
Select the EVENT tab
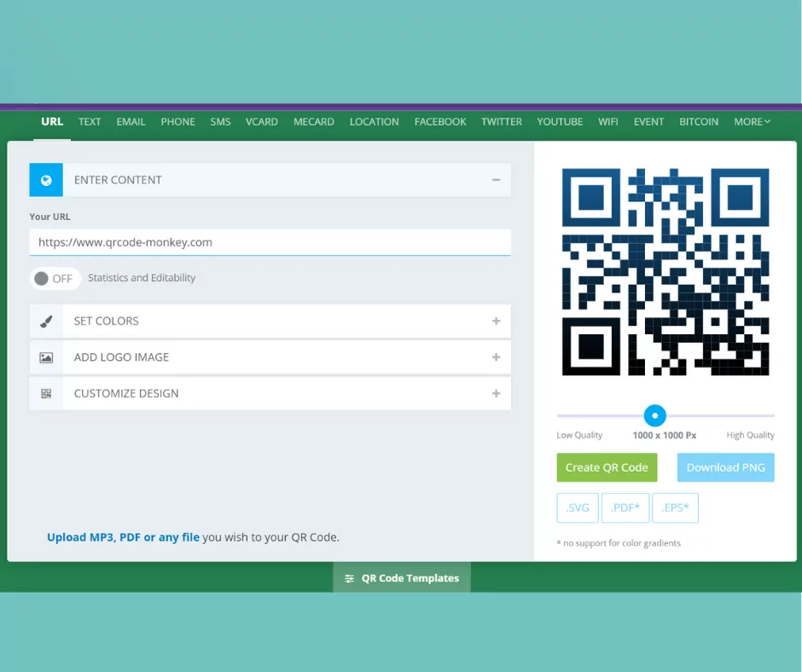[649, 122]
